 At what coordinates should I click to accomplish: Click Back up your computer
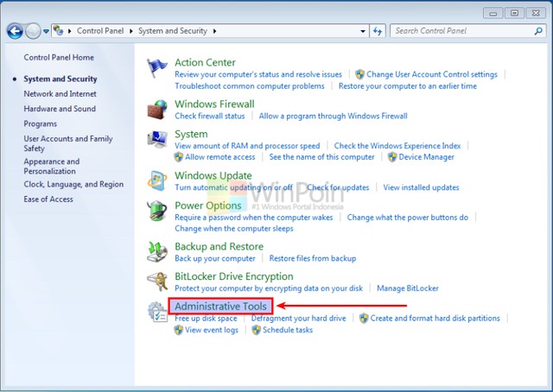pyautogui.click(x=215, y=258)
